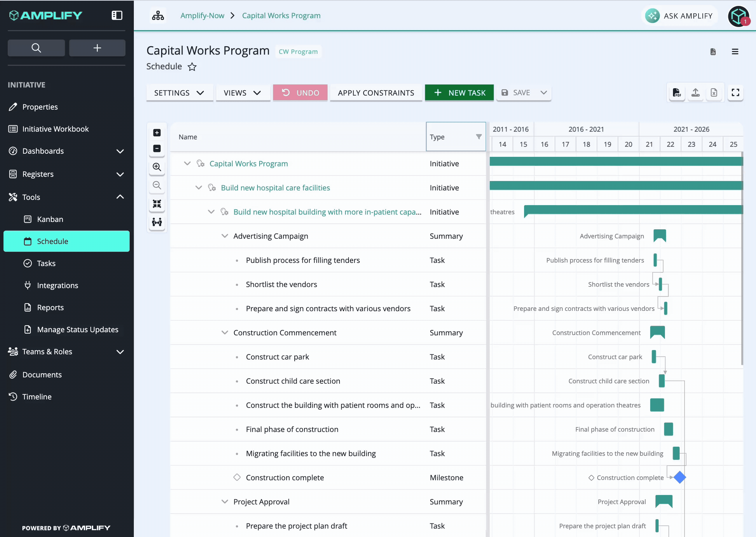
Task: Click the blue Construction complete milestone diamond
Action: [x=680, y=477]
